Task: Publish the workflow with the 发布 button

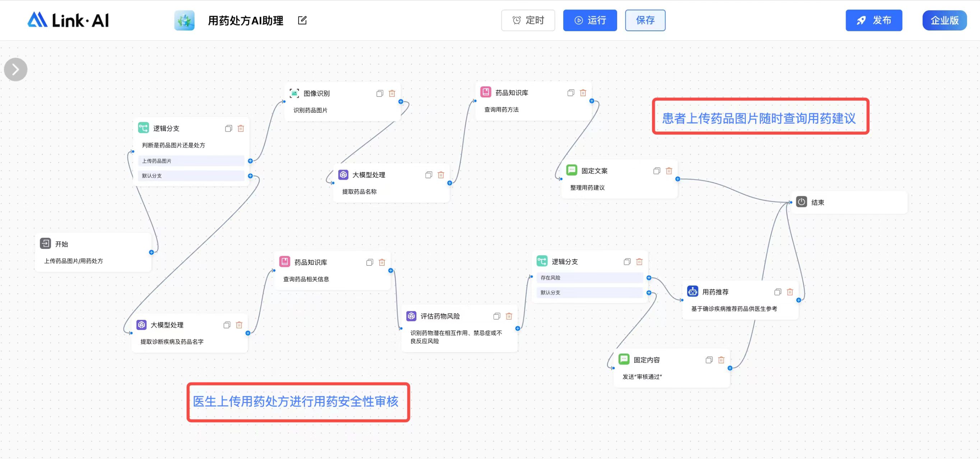Action: pos(874,20)
